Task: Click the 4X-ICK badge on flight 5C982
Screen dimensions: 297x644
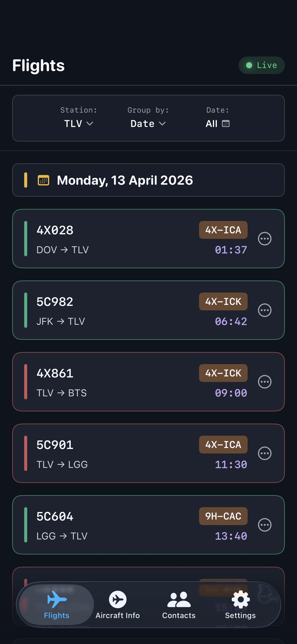Action: coord(223,302)
